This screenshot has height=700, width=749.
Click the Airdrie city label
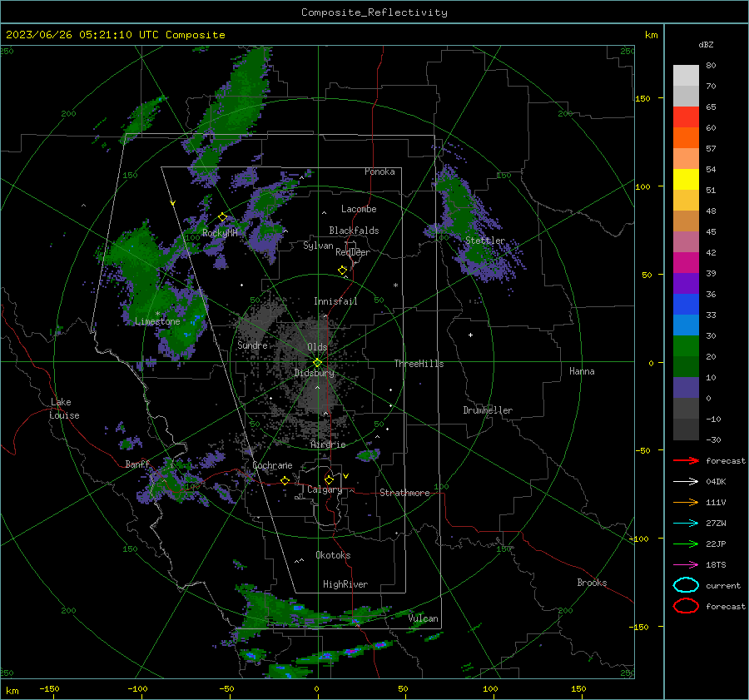328,444
